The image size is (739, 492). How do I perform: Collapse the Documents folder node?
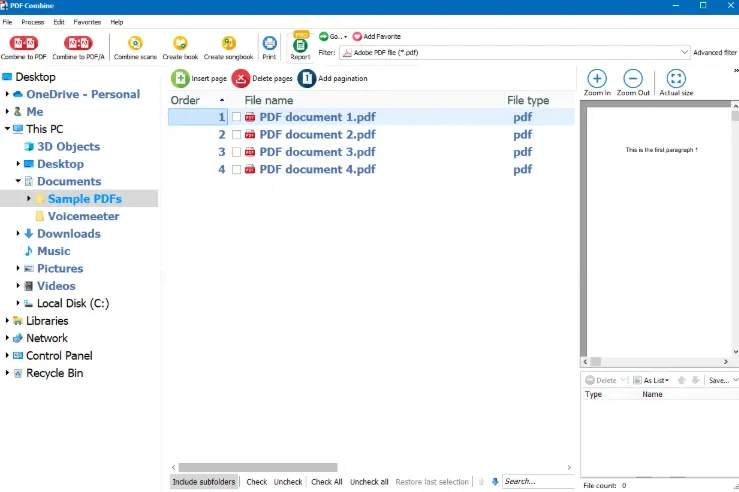tap(18, 181)
